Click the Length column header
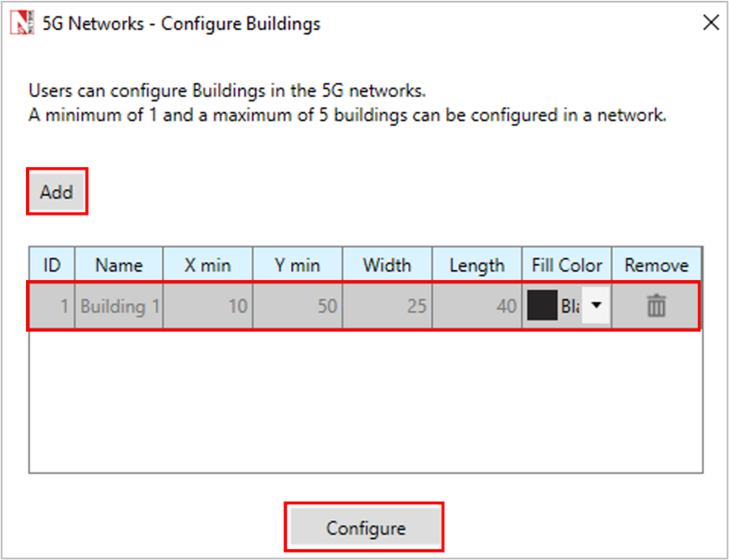 click(x=477, y=265)
